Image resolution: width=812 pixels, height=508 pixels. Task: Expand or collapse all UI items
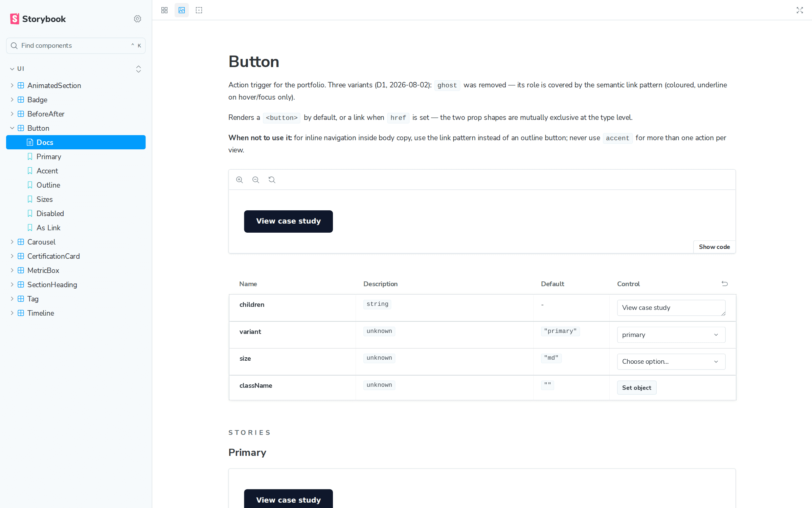(138, 69)
